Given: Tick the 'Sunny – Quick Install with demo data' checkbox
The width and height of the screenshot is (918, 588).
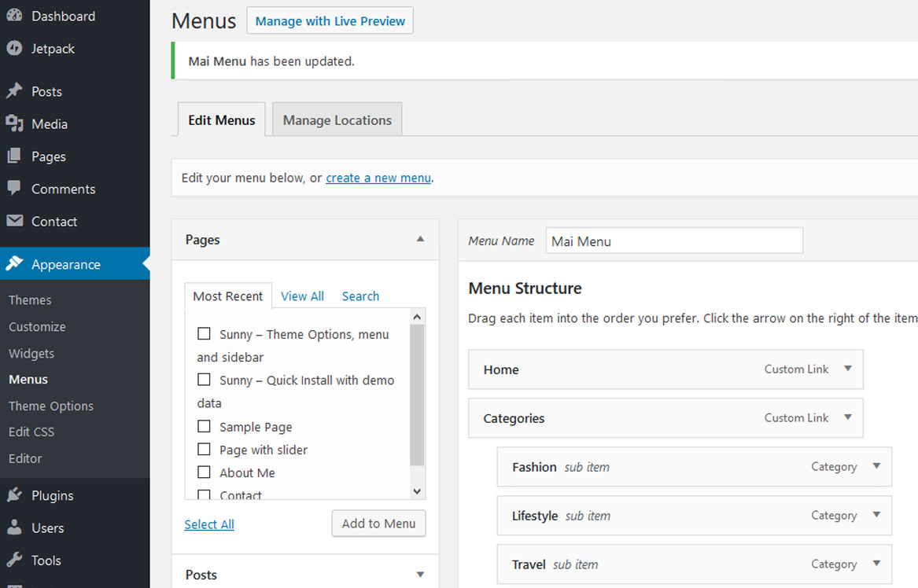Looking at the screenshot, I should tap(204, 379).
